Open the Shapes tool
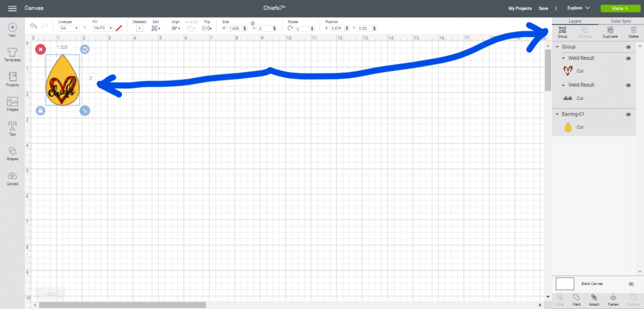 tap(12, 153)
